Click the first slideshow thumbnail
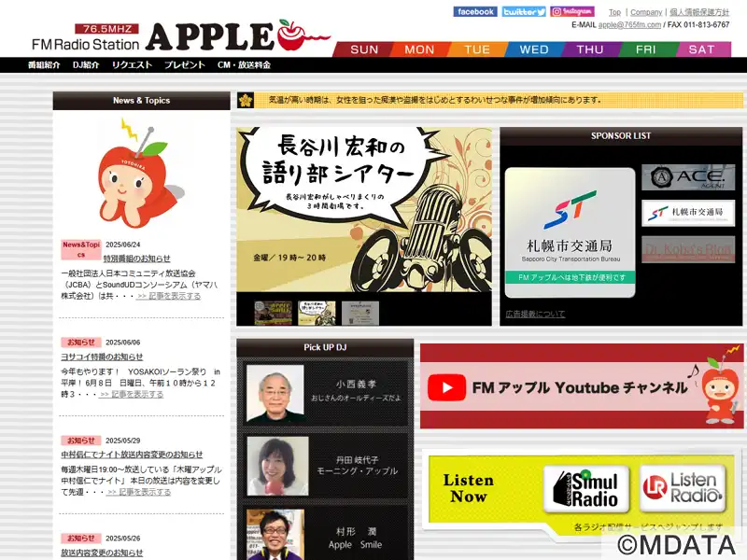Screen dimensions: 747x560 273,313
